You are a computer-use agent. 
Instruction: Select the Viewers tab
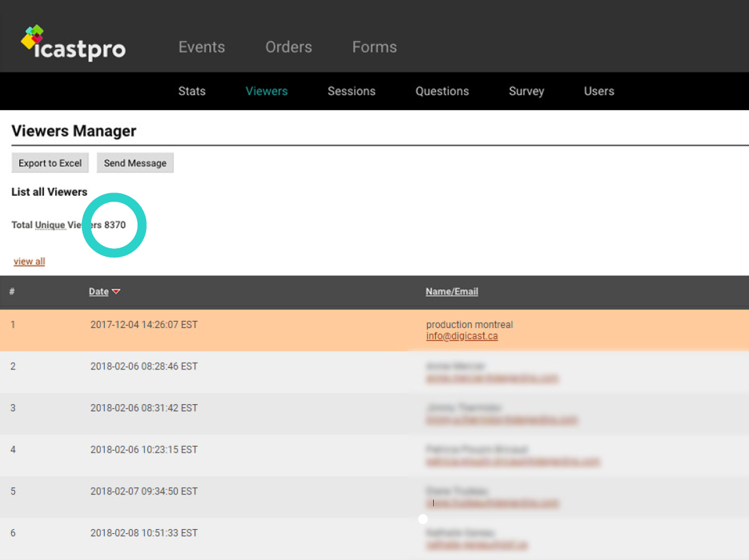266,91
